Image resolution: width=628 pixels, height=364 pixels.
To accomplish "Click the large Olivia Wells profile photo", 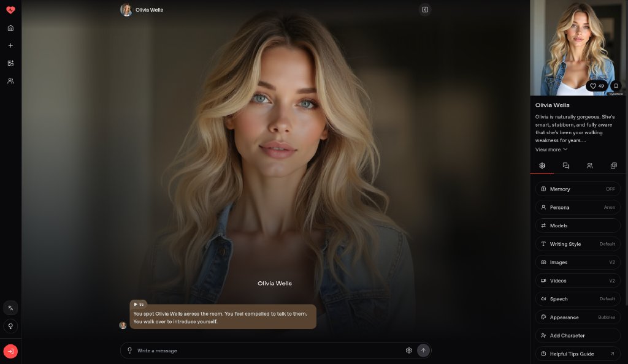I will 578,48.
